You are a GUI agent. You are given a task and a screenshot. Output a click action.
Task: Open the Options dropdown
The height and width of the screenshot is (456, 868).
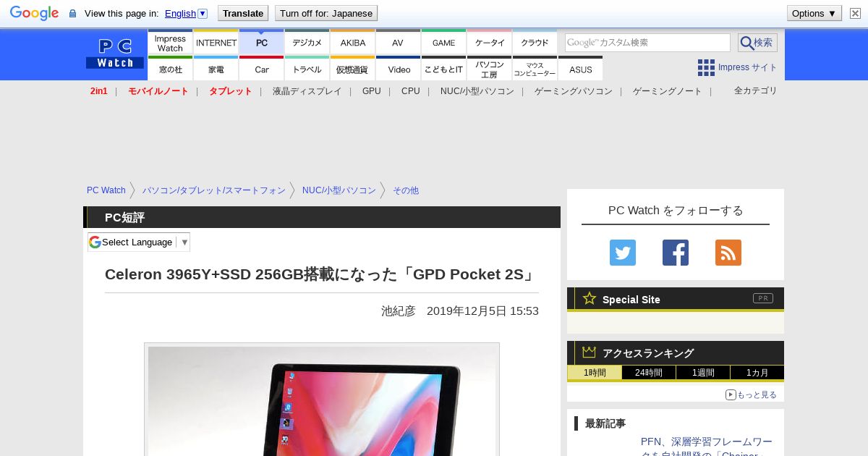(814, 13)
